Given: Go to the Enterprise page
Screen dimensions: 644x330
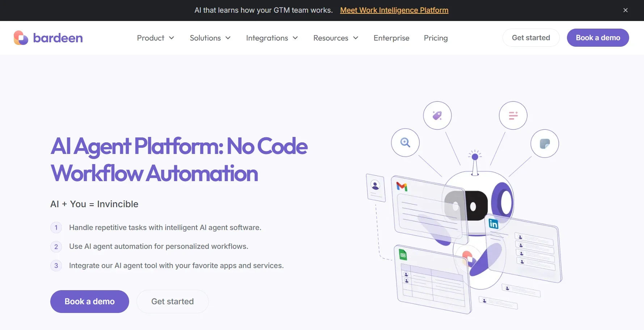Looking at the screenshot, I should [391, 38].
